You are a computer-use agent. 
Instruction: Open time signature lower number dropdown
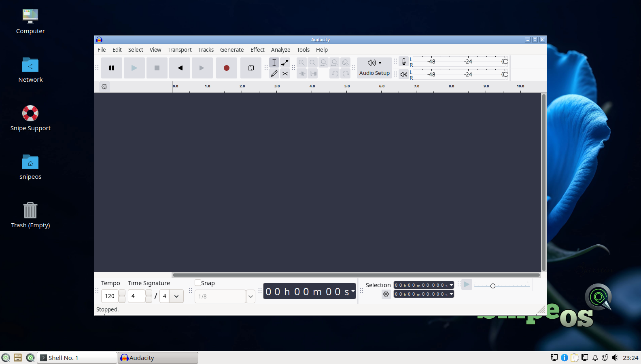click(x=176, y=296)
